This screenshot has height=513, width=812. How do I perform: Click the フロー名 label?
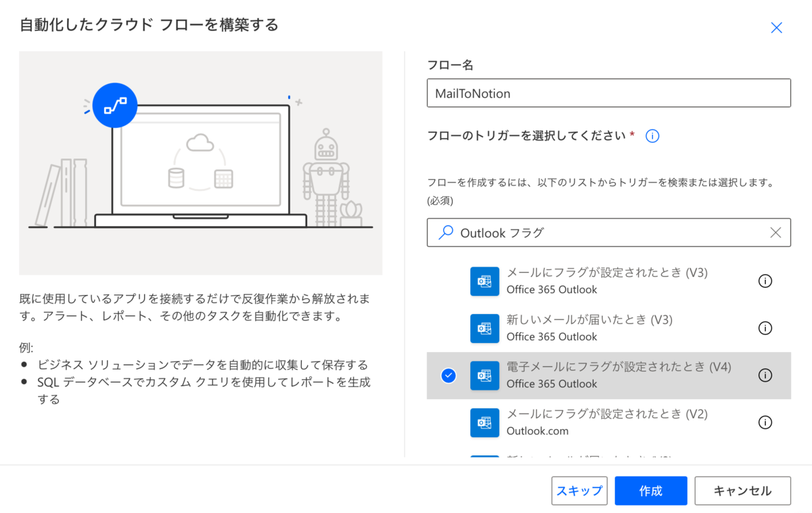click(x=450, y=65)
